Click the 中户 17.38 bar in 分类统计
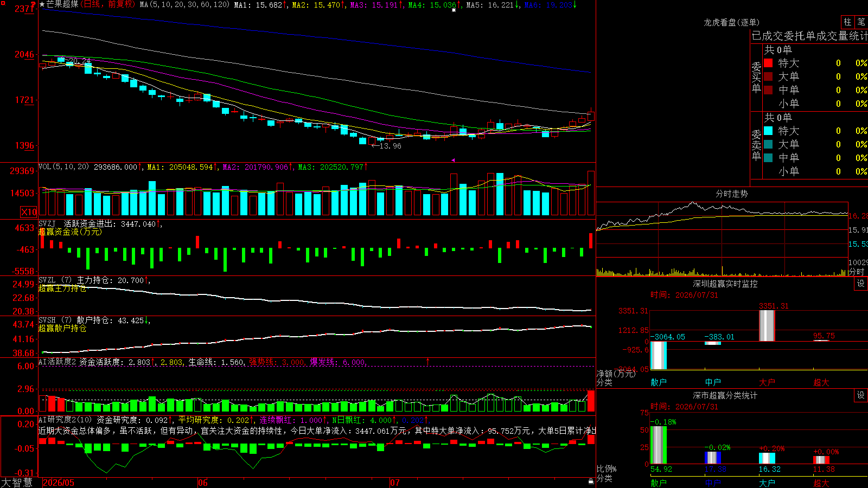This screenshot has height=488, width=868. tap(713, 458)
